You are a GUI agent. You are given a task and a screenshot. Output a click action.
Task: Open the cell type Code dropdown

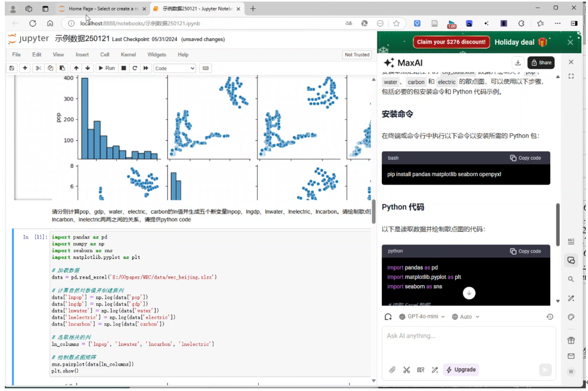[x=175, y=68]
